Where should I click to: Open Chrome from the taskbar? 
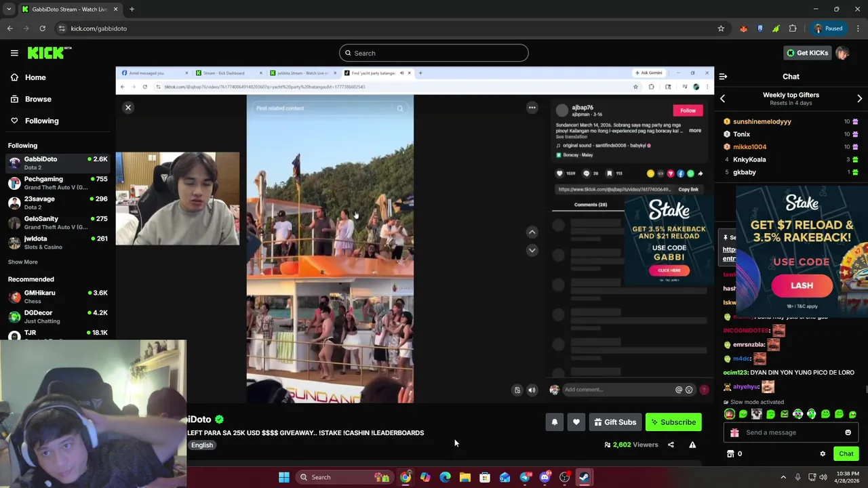(405, 477)
